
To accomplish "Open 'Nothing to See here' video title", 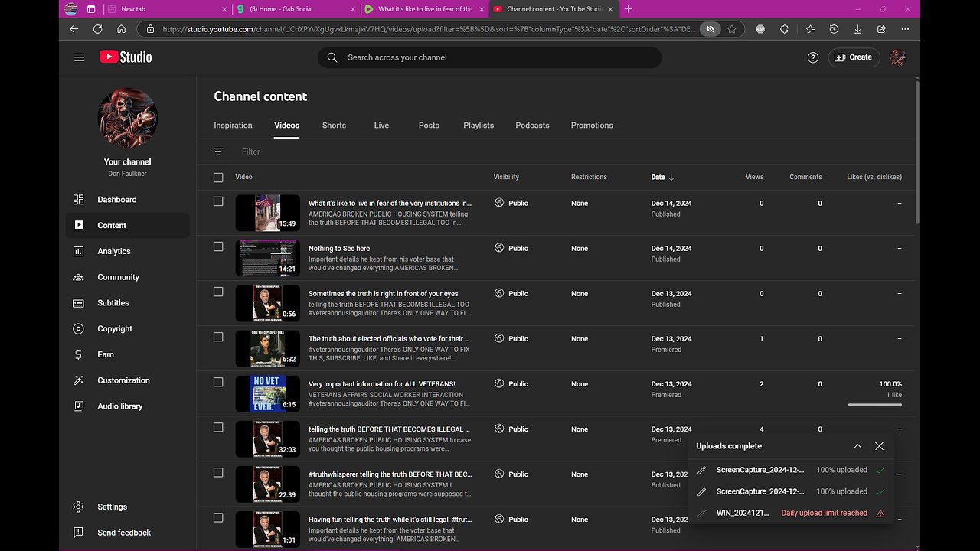I will (339, 248).
